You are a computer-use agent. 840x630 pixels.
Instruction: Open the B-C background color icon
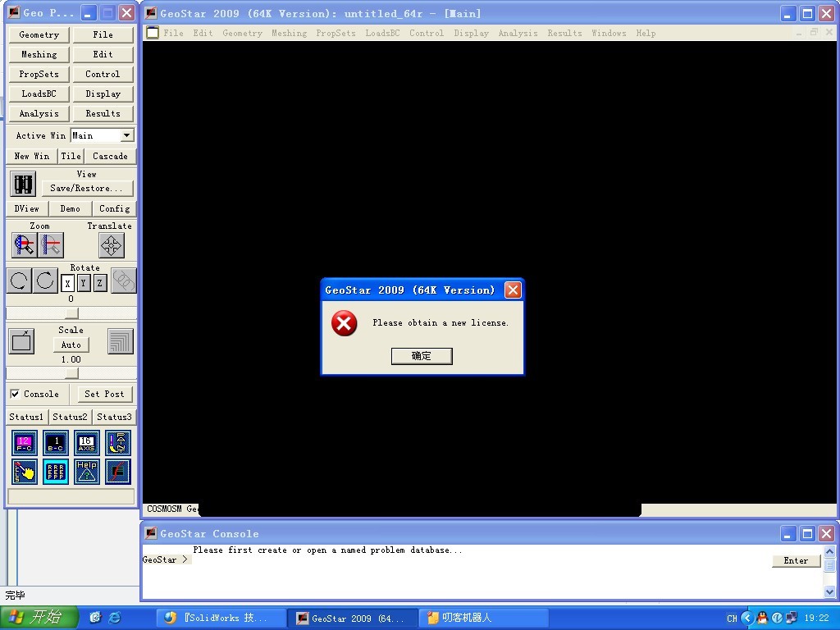55,443
